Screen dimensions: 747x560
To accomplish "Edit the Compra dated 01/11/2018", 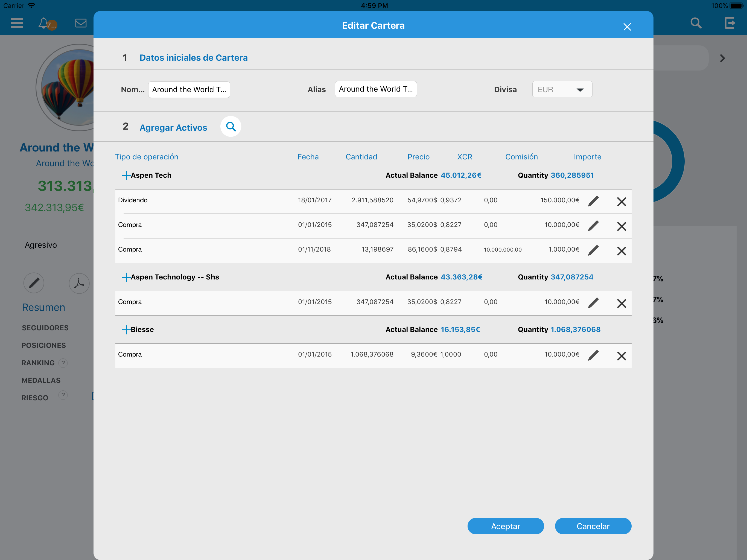I will pos(593,251).
